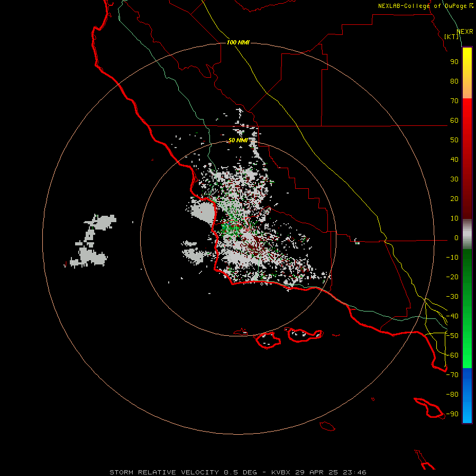Click the 80 value on velocity scale
Viewport: 476px width, 476px height.
(454, 81)
